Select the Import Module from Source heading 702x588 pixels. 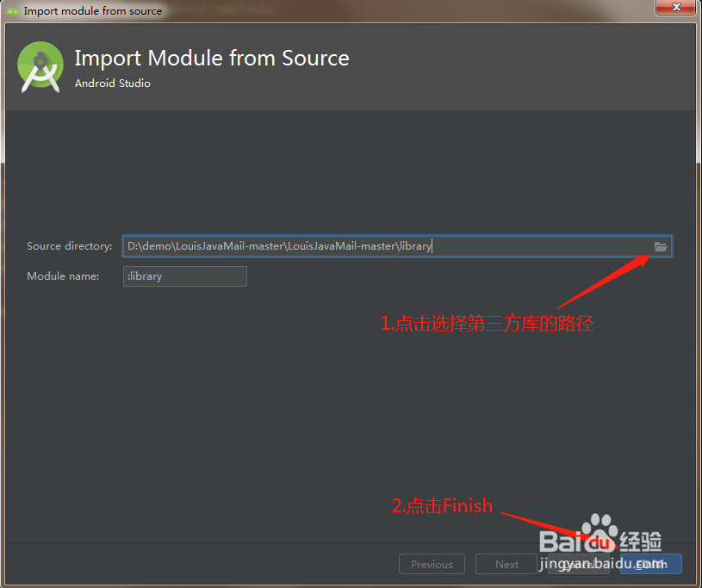(x=212, y=59)
